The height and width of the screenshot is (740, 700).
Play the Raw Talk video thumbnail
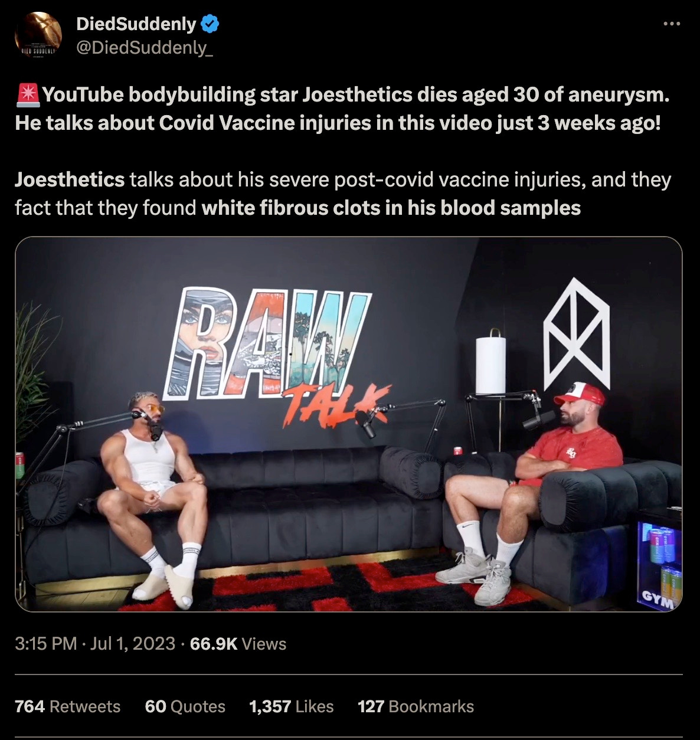(348, 424)
